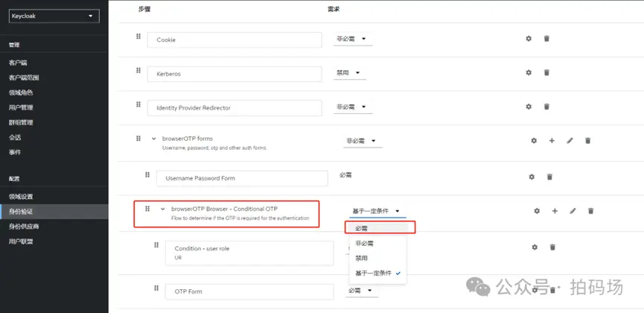
Task: Open settings gear for Cookie step
Action: click(529, 39)
